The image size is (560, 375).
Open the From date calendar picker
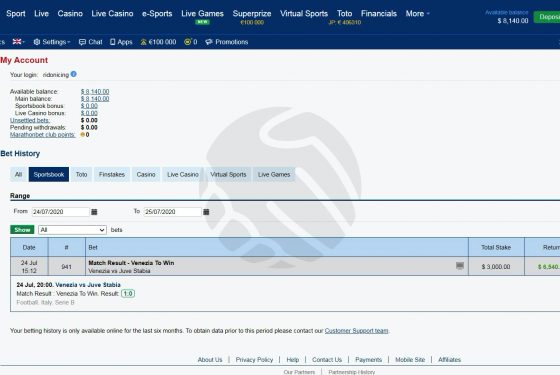(94, 212)
